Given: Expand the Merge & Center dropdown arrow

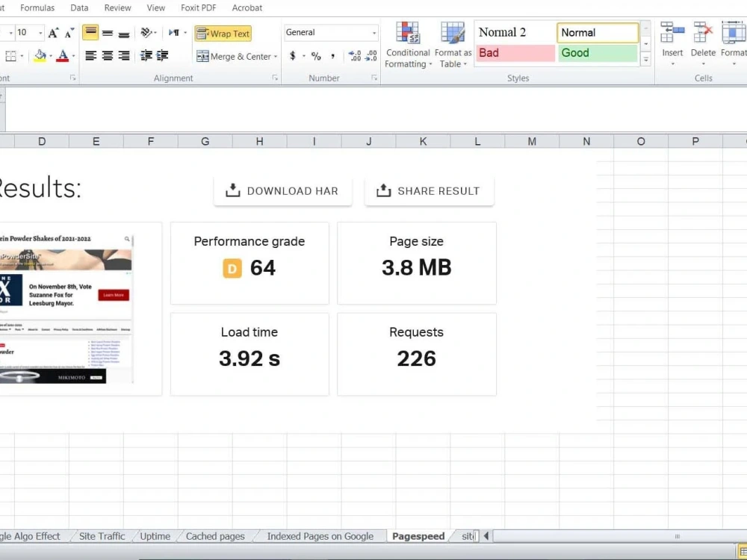Looking at the screenshot, I should [x=276, y=57].
